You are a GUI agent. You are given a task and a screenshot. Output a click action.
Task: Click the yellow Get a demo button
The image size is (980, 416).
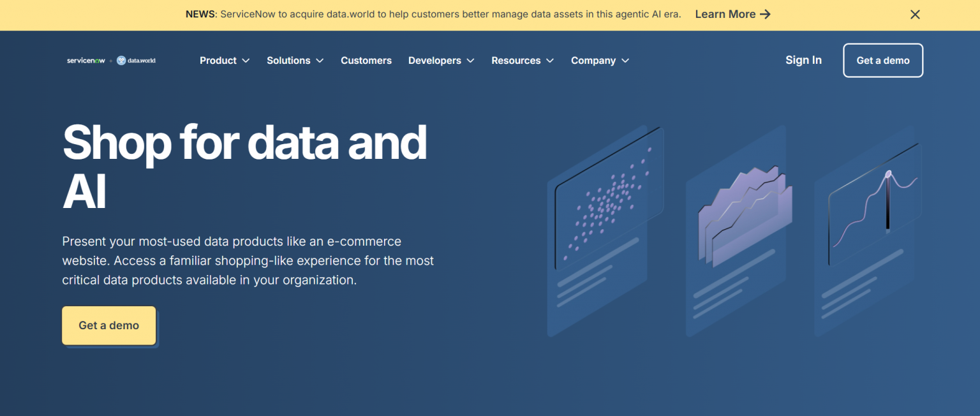pyautogui.click(x=108, y=325)
